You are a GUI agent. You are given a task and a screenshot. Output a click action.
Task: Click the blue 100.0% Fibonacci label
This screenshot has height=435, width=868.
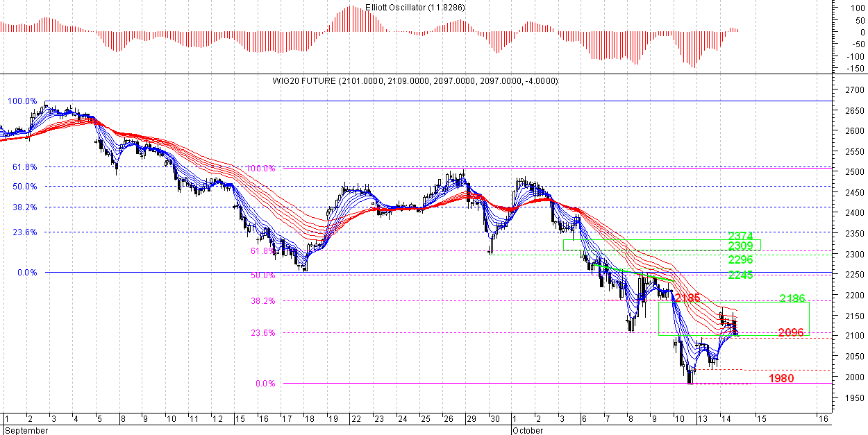[22, 101]
